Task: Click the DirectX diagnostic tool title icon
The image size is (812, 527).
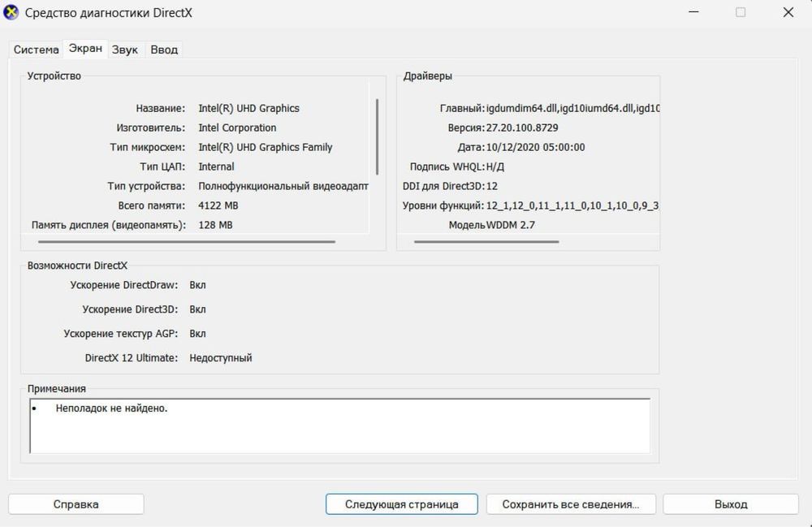Action: click(11, 12)
